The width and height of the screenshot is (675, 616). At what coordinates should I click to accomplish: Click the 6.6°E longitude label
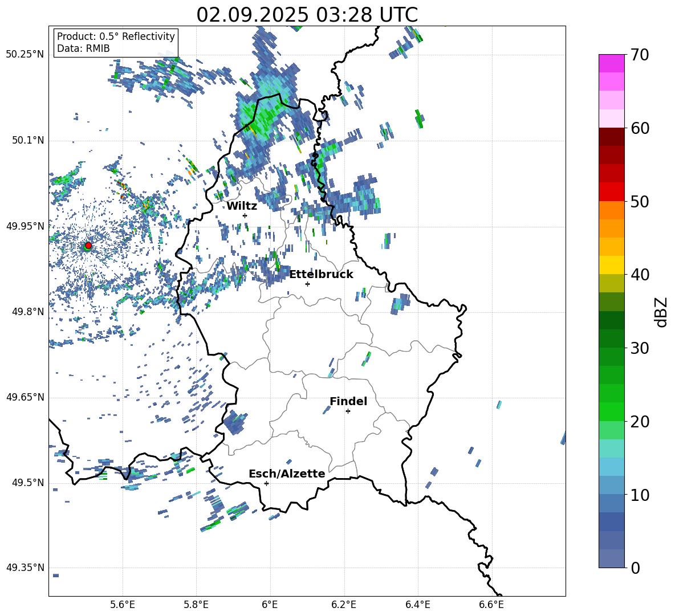point(491,605)
